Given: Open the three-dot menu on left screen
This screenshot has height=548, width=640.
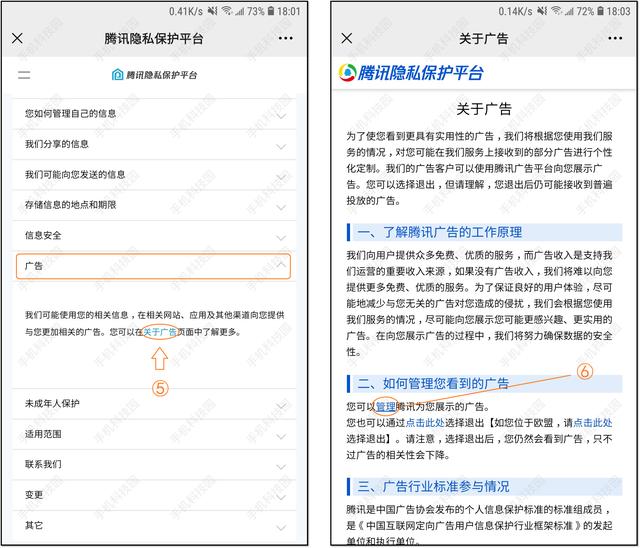Looking at the screenshot, I should pos(286,38).
